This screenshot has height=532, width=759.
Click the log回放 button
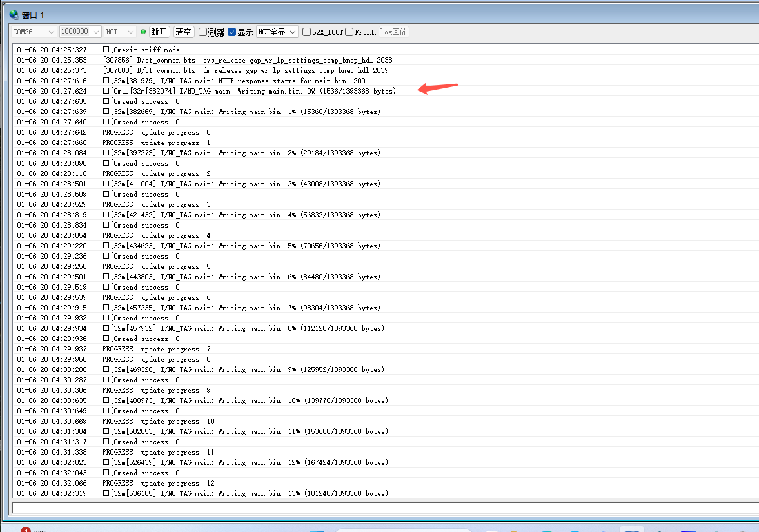pos(393,32)
